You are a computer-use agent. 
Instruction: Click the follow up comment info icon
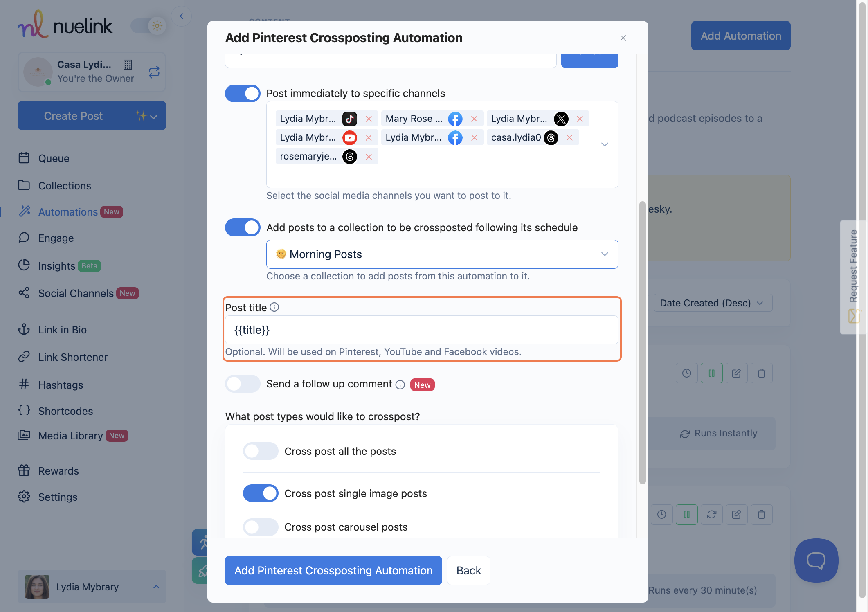point(400,385)
